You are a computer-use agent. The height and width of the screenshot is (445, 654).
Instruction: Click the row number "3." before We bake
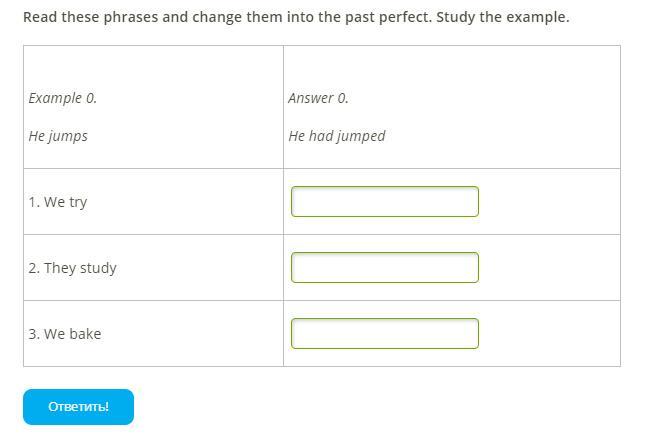point(34,334)
